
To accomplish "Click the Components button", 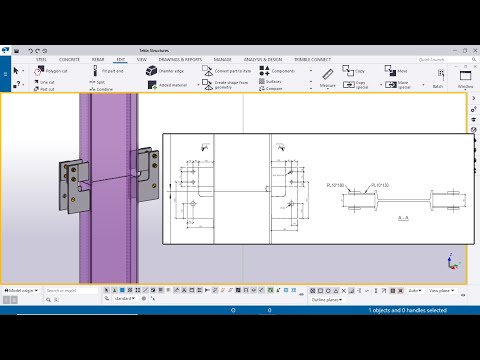I will (277, 71).
